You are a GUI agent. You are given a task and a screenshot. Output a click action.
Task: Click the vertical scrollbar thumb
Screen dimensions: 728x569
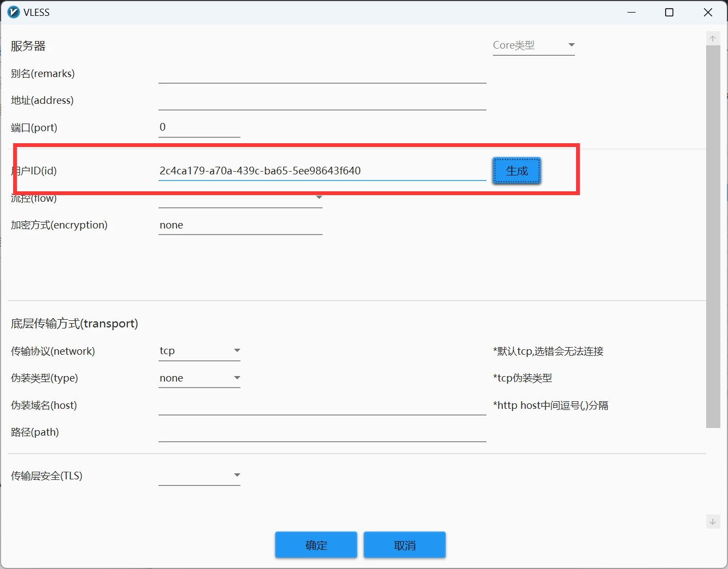point(713,235)
